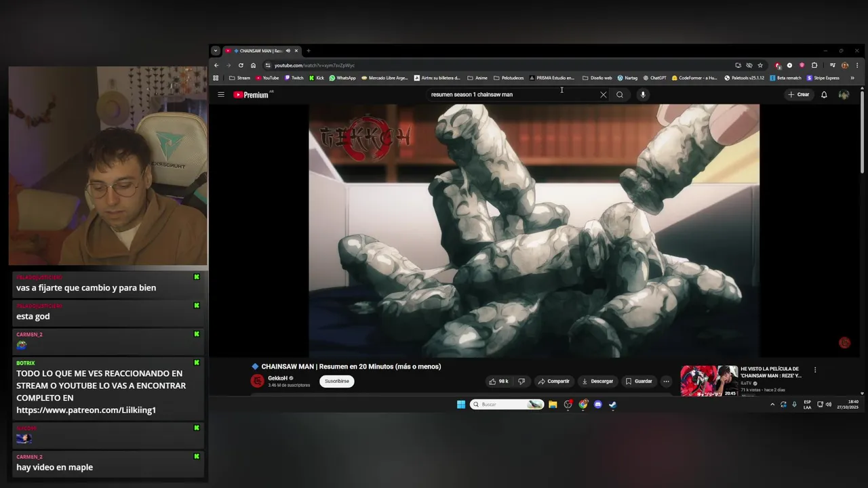Open YouTube notifications bell
The width and height of the screenshot is (868, 488).
coord(824,95)
